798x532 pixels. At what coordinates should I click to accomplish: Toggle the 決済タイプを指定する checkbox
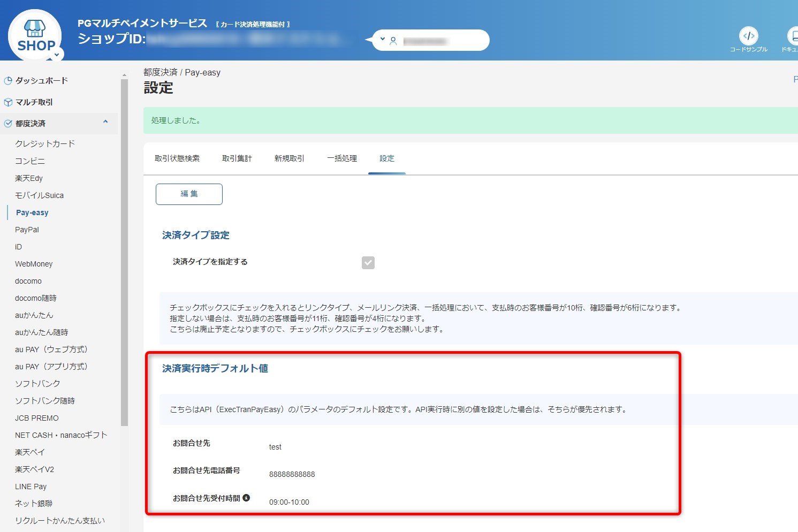tap(368, 262)
